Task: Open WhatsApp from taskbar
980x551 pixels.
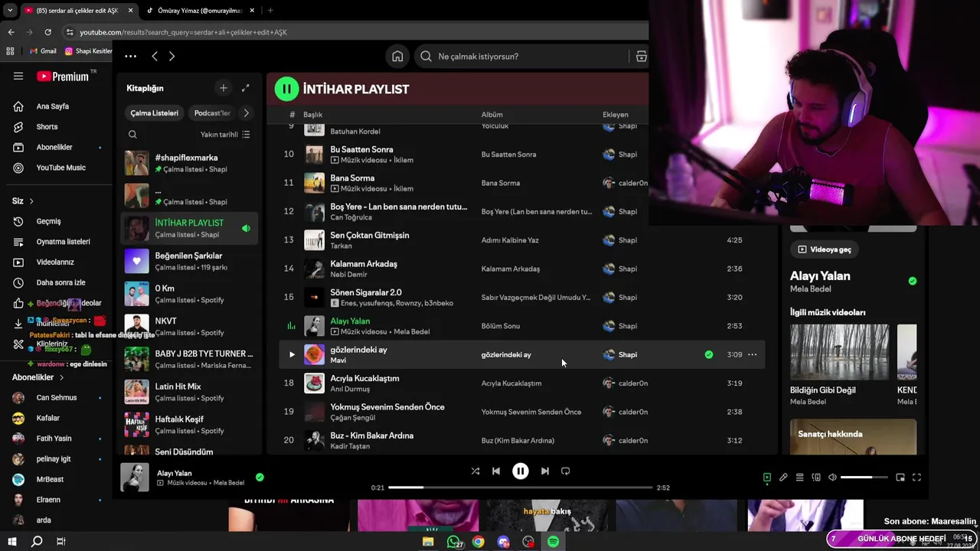Action: coord(454,542)
